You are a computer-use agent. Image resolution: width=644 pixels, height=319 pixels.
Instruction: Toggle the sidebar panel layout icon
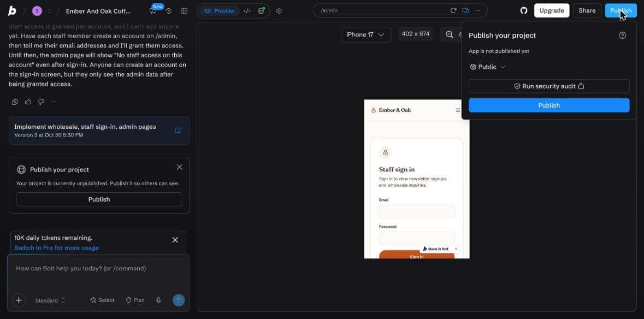click(x=185, y=11)
